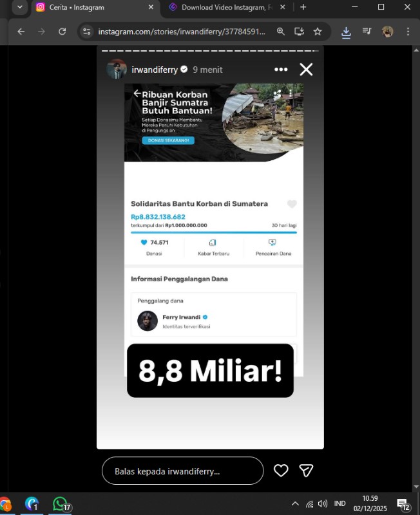Open the three-dots story options menu

point(281,70)
